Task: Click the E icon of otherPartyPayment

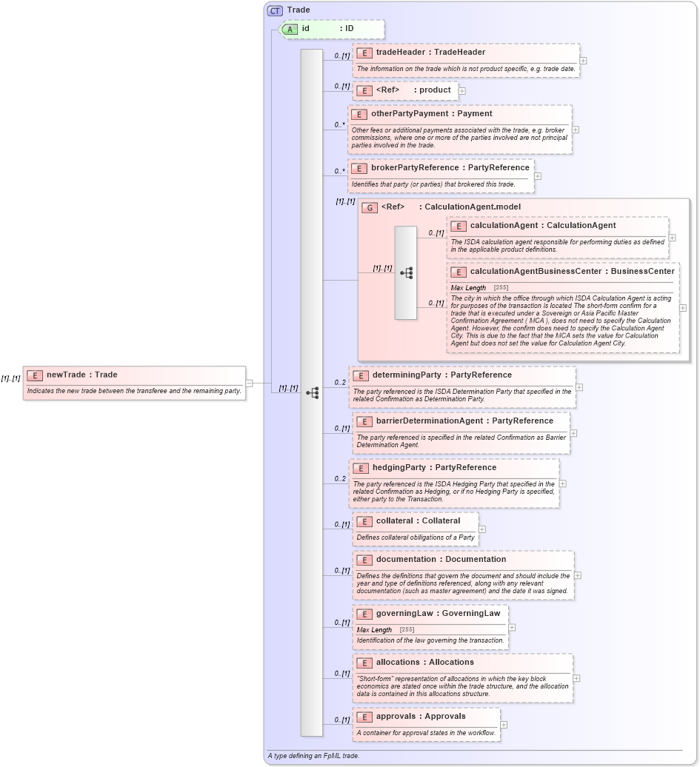Action: (x=359, y=115)
